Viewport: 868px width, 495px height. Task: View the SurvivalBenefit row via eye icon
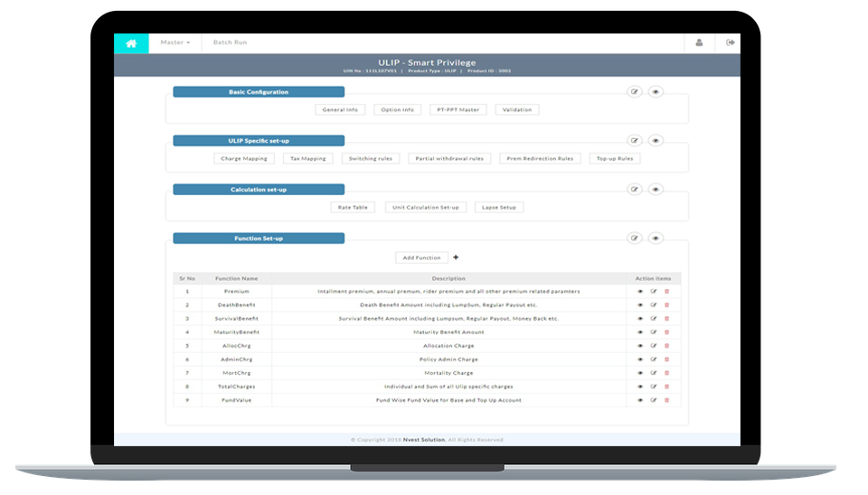640,319
